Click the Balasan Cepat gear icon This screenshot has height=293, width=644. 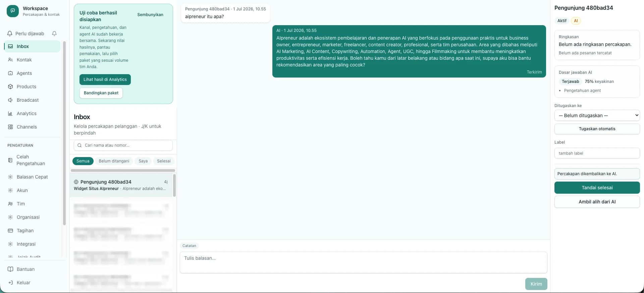(10, 177)
